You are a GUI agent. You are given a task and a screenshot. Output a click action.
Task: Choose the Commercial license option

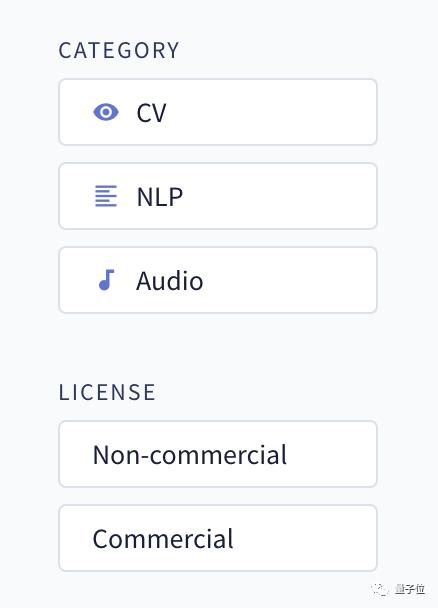pos(218,538)
